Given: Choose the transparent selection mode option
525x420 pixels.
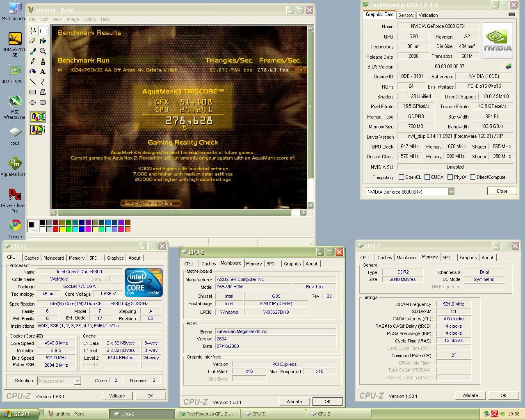Looking at the screenshot, I should (x=38, y=130).
